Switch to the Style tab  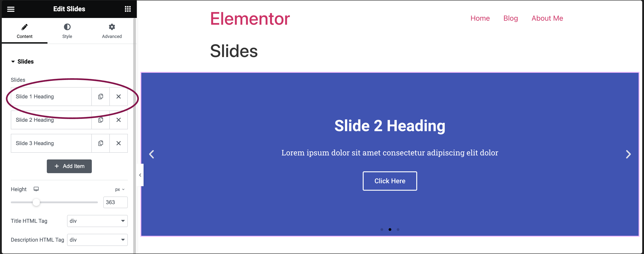click(x=67, y=31)
